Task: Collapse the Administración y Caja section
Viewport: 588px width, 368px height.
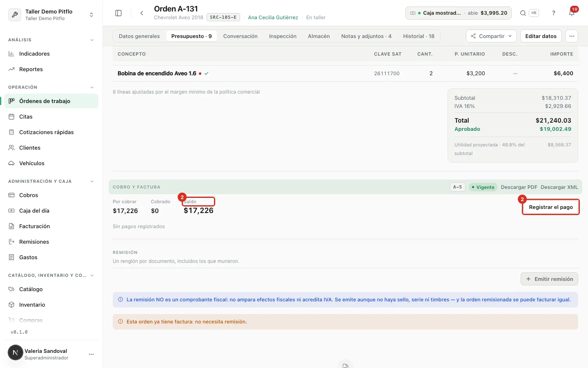Action: (x=92, y=182)
